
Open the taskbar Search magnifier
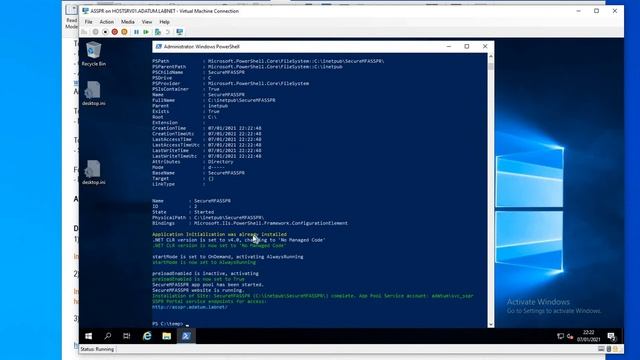coord(108,336)
